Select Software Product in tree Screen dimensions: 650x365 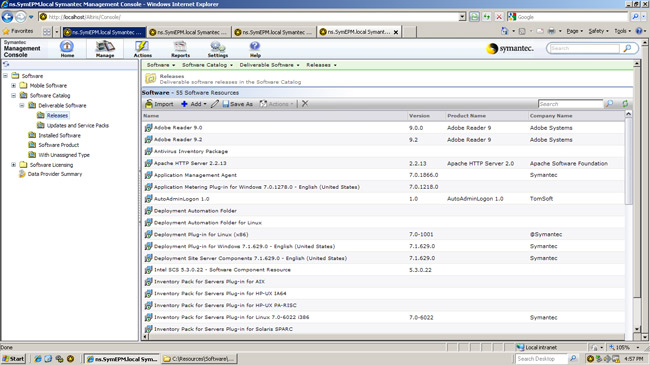click(x=58, y=145)
